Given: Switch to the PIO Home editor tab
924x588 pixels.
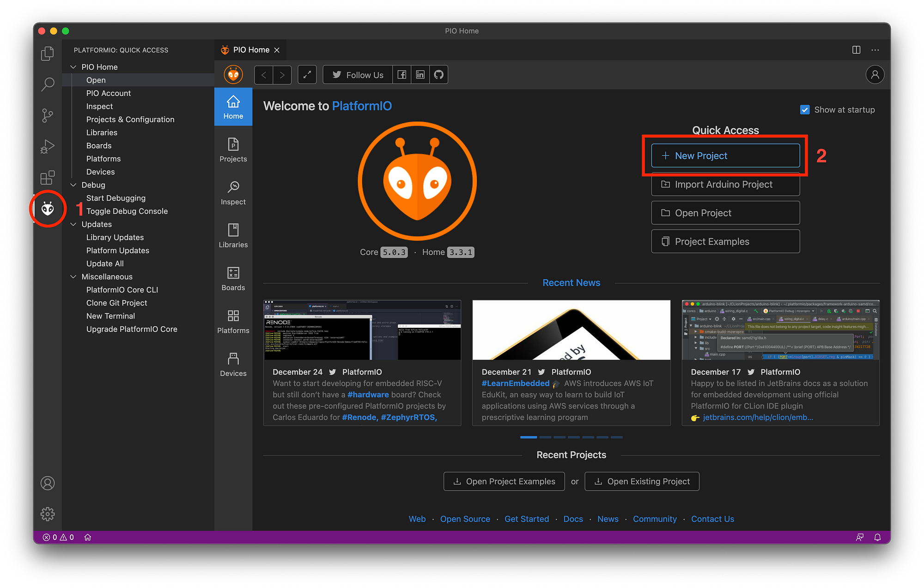Looking at the screenshot, I should pos(250,50).
